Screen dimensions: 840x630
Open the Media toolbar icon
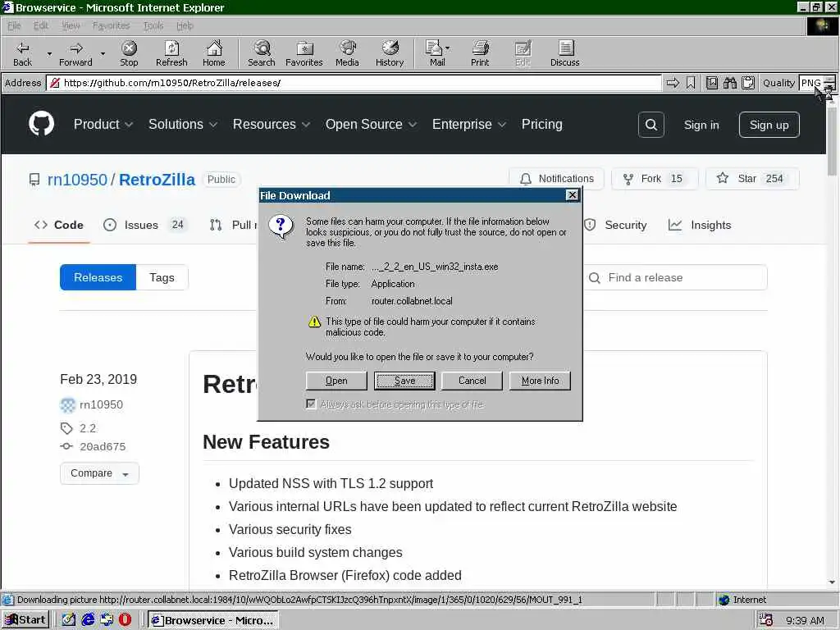click(347, 53)
